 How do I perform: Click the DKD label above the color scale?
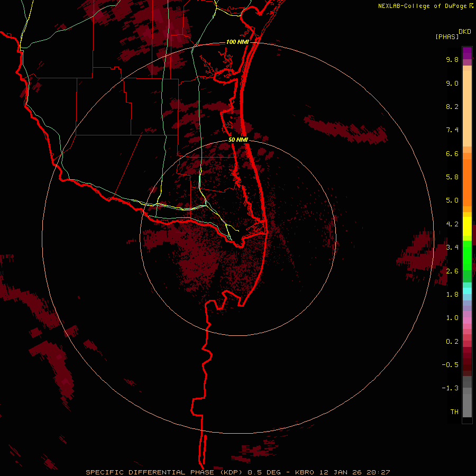point(465,32)
